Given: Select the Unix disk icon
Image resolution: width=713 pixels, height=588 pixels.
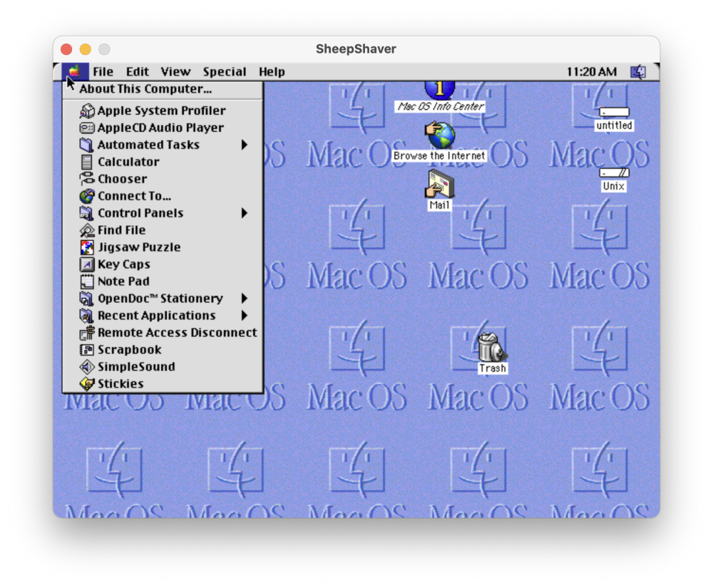Looking at the screenshot, I should coord(614,173).
